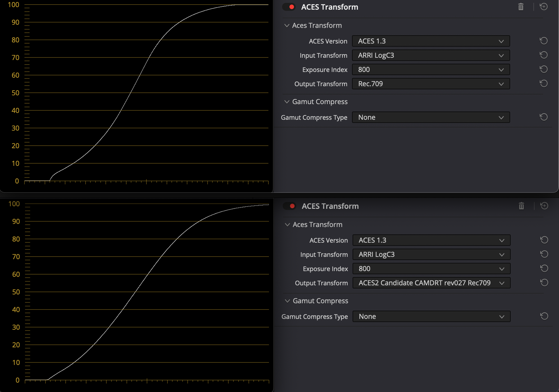This screenshot has height=392, width=559.
Task: Open bottom panel Input Transform ARRI LogC3 dropdown
Action: click(x=431, y=254)
